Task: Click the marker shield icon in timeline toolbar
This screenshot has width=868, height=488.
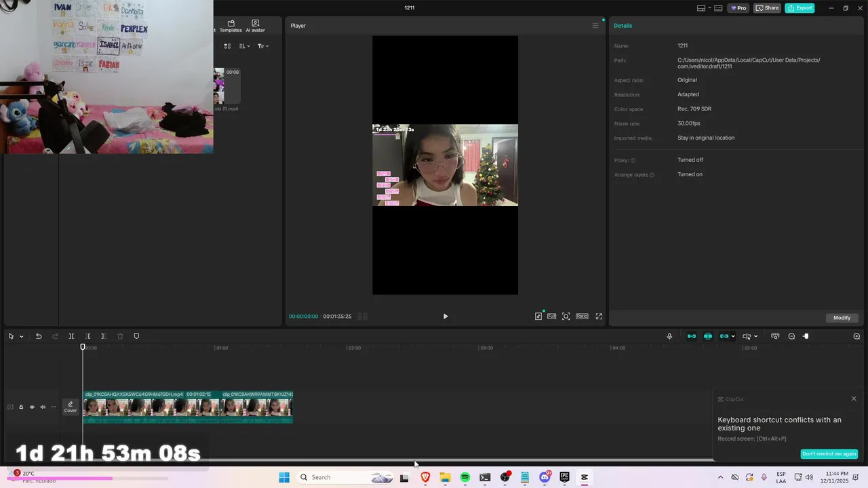Action: coord(136,336)
